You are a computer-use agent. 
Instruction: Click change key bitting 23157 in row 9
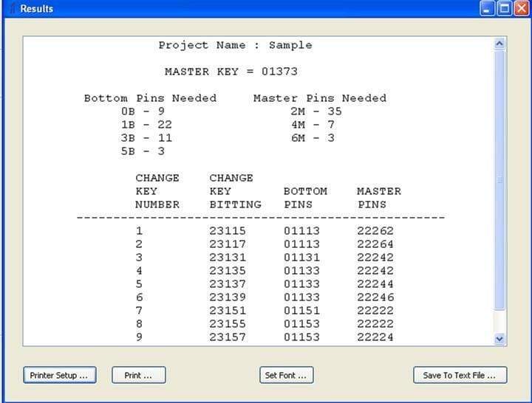pyautogui.click(x=228, y=337)
